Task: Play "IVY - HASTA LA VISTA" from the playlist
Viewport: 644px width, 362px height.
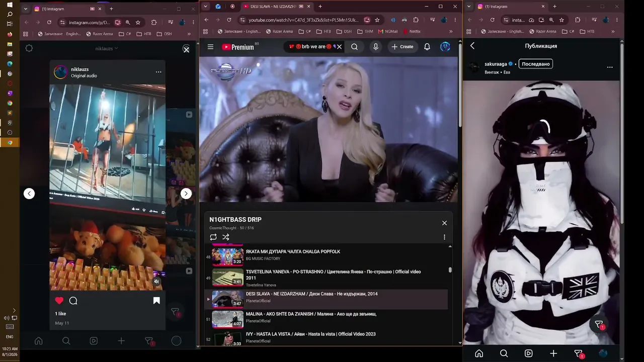Action: (326, 338)
